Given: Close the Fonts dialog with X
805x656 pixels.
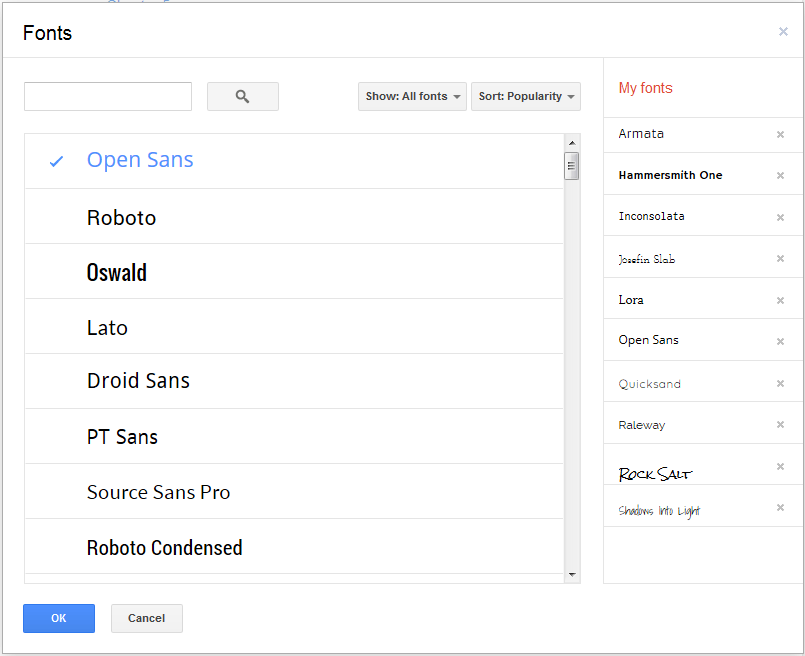Looking at the screenshot, I should point(783,32).
